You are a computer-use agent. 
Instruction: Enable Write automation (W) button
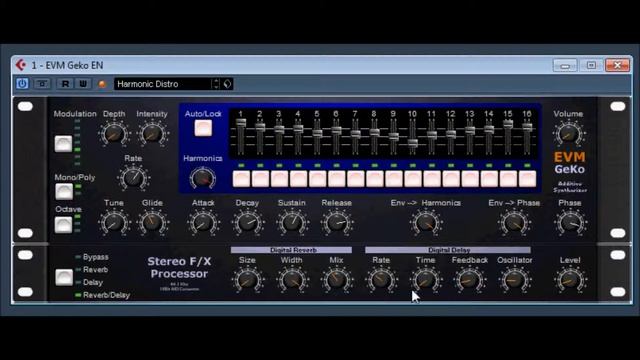point(83,84)
